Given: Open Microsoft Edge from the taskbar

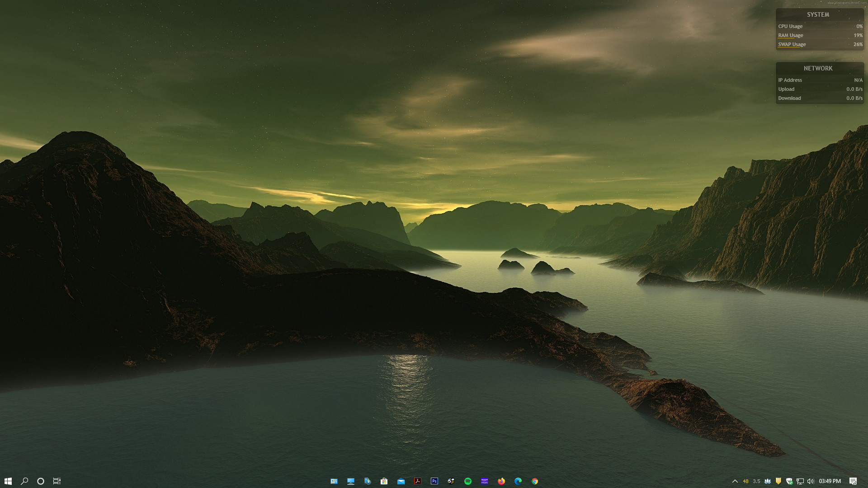Looking at the screenshot, I should [518, 481].
